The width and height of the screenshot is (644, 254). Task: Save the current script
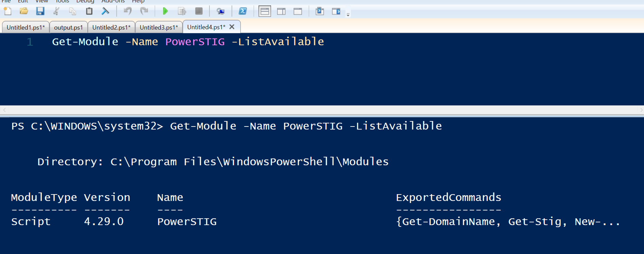click(x=40, y=11)
